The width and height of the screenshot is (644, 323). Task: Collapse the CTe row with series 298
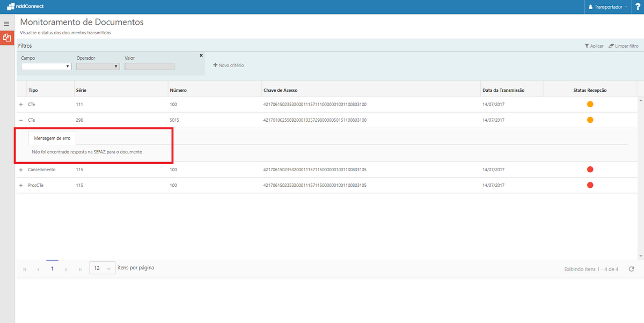pos(21,120)
